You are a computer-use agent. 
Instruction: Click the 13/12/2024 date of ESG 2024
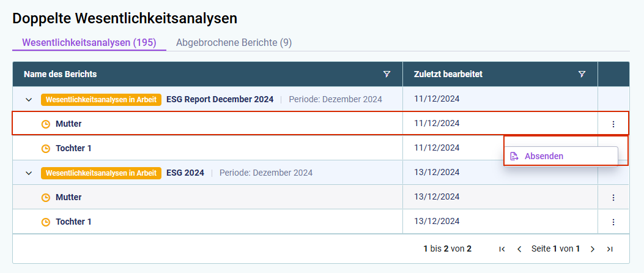(437, 172)
